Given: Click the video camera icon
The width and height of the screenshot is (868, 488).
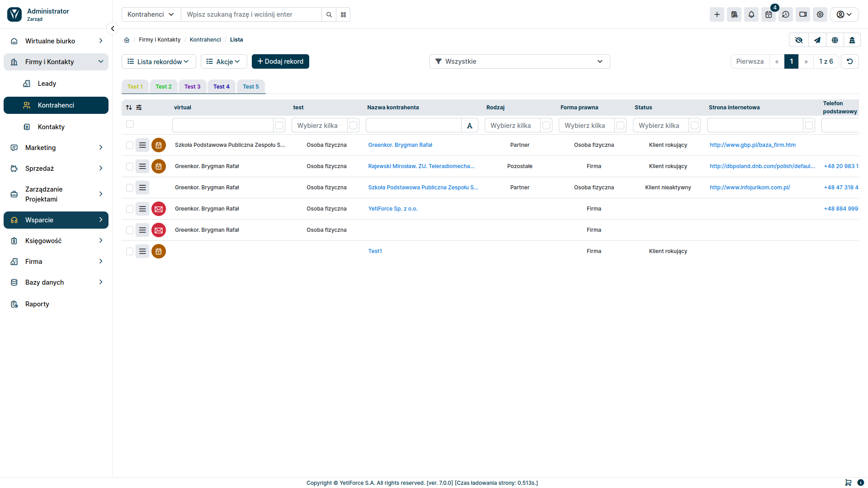Looking at the screenshot, I should 803,14.
